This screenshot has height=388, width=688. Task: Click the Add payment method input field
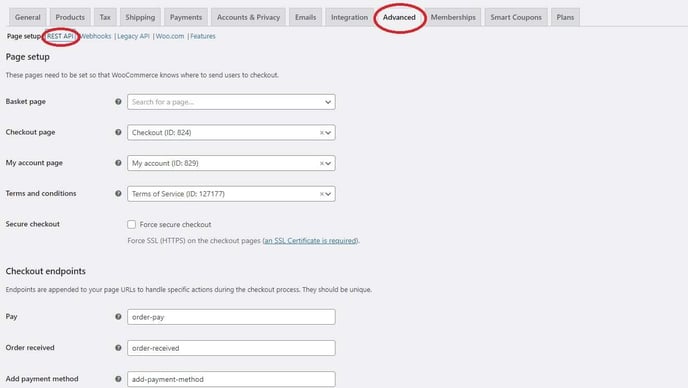231,379
